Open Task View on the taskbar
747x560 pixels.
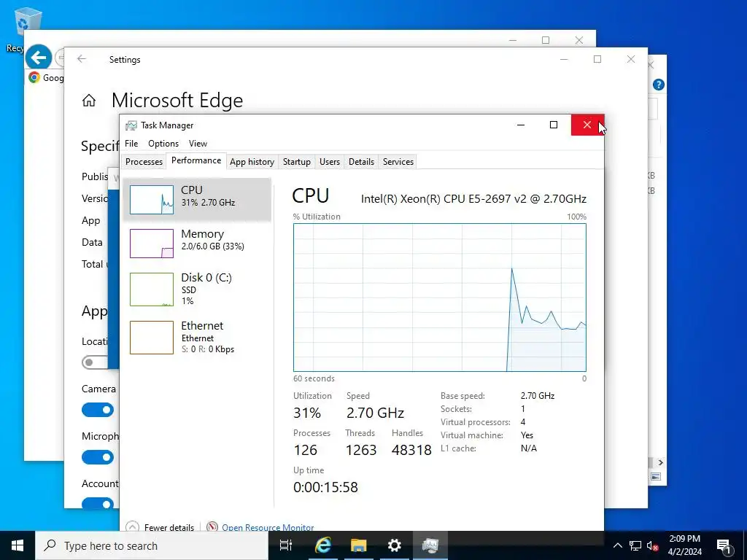(x=286, y=545)
